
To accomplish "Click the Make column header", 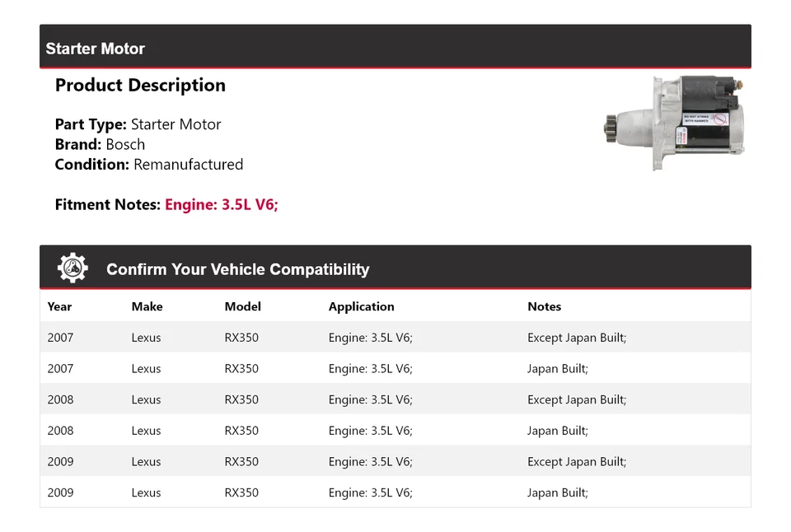I will (x=147, y=306).
